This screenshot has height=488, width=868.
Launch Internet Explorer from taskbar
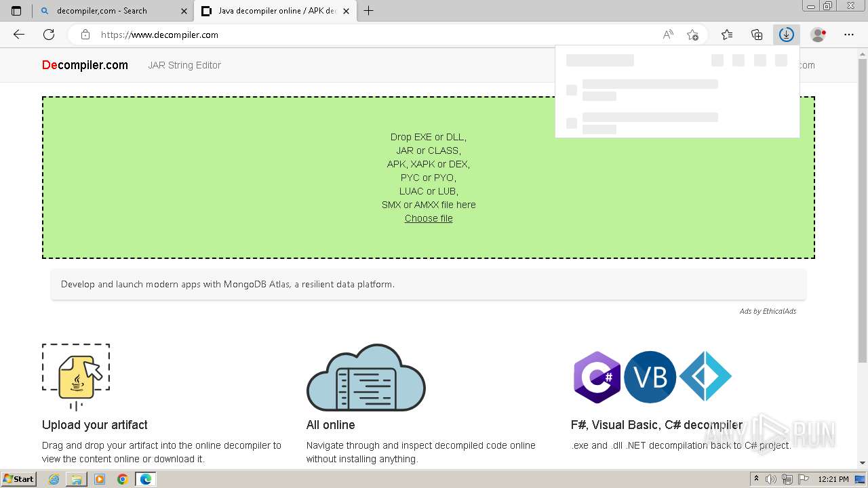coord(54,479)
